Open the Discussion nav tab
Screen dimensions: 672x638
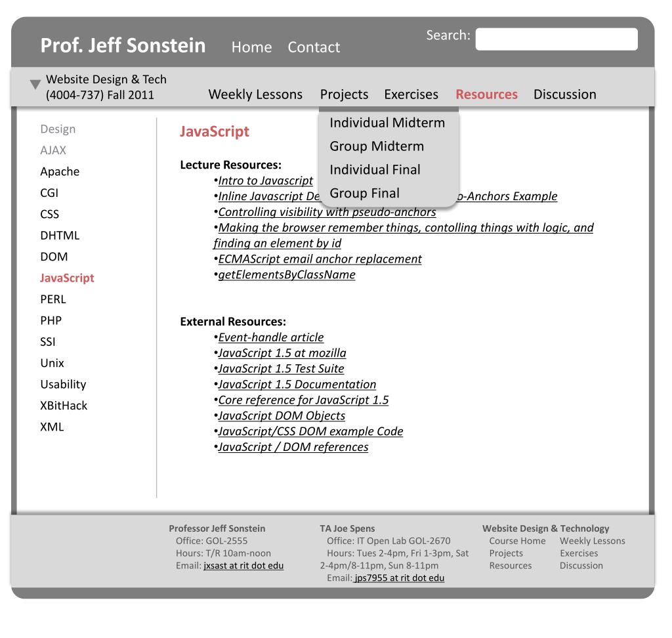coord(565,95)
